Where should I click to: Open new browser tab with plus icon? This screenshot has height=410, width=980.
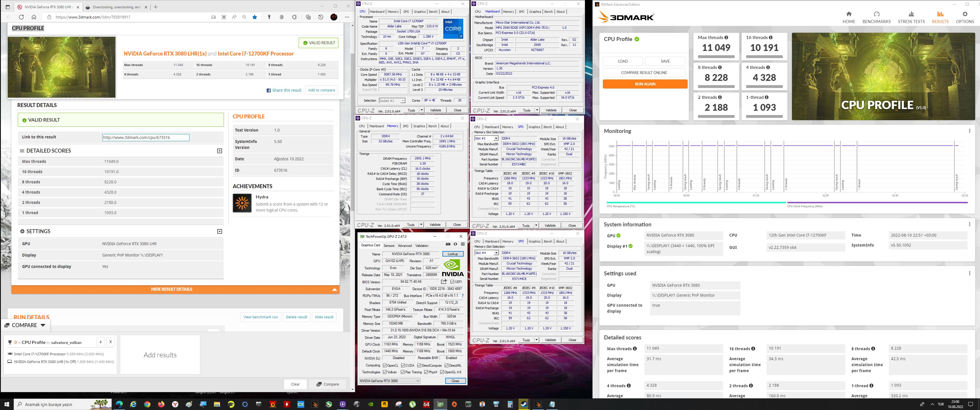pyautogui.click(x=156, y=7)
